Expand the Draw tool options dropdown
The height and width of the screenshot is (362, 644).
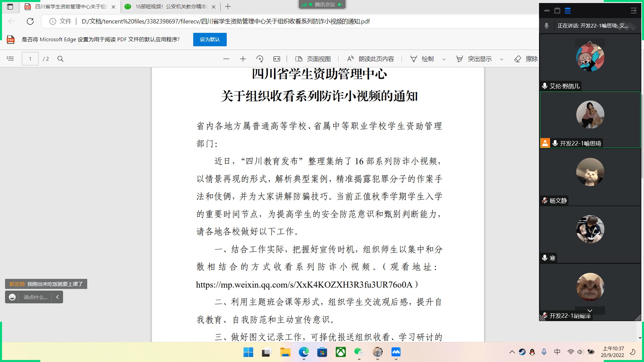coord(444,59)
